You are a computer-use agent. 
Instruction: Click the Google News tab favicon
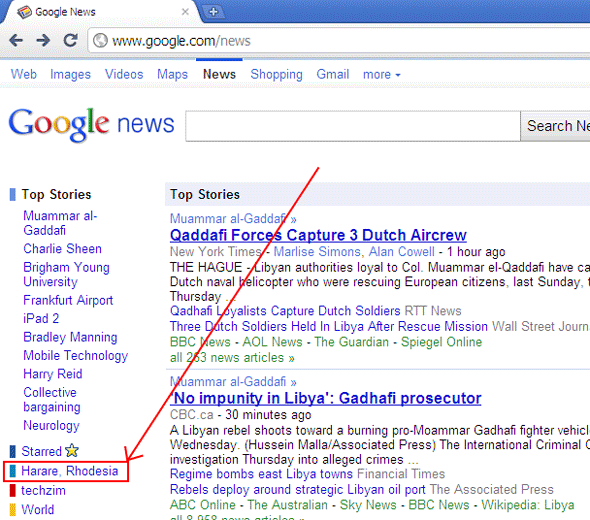click(24, 12)
